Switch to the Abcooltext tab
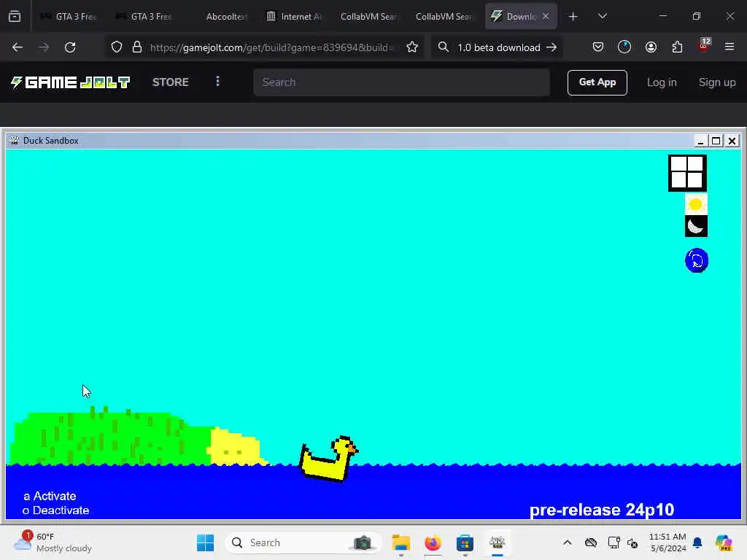The height and width of the screenshot is (560, 747). click(x=219, y=17)
